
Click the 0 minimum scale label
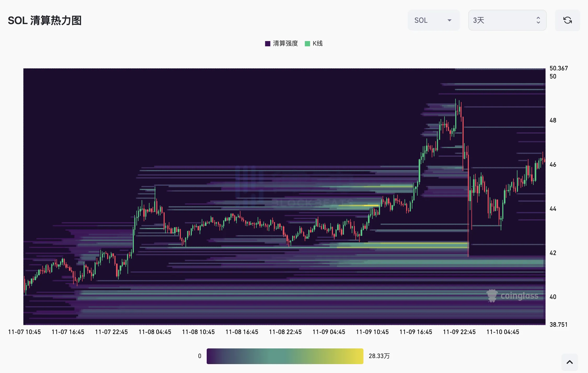pos(200,356)
